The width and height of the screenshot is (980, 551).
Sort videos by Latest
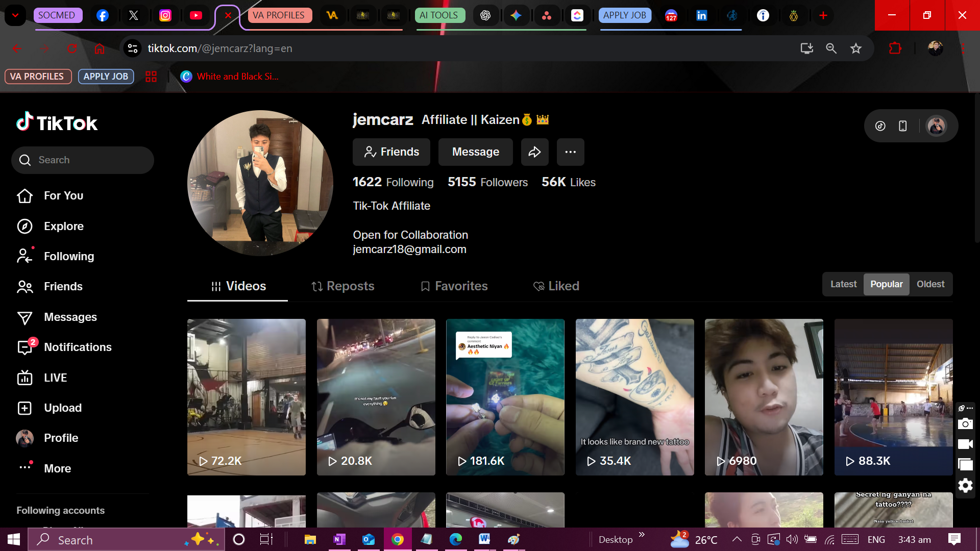[843, 284]
